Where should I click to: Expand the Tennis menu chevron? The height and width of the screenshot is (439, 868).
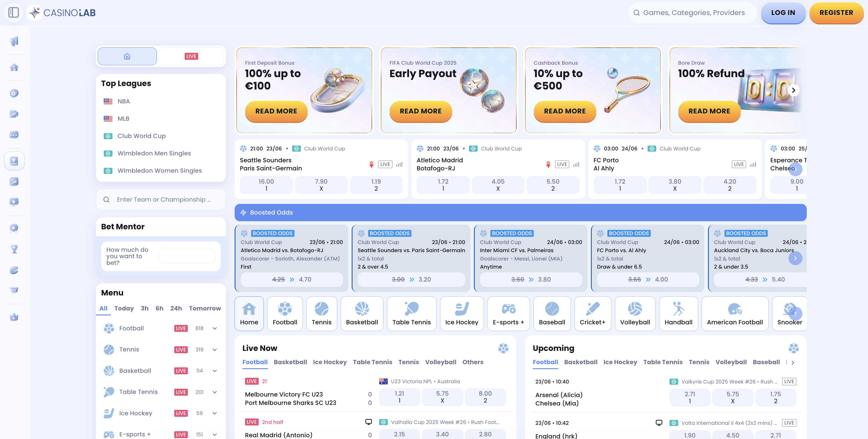[215, 349]
